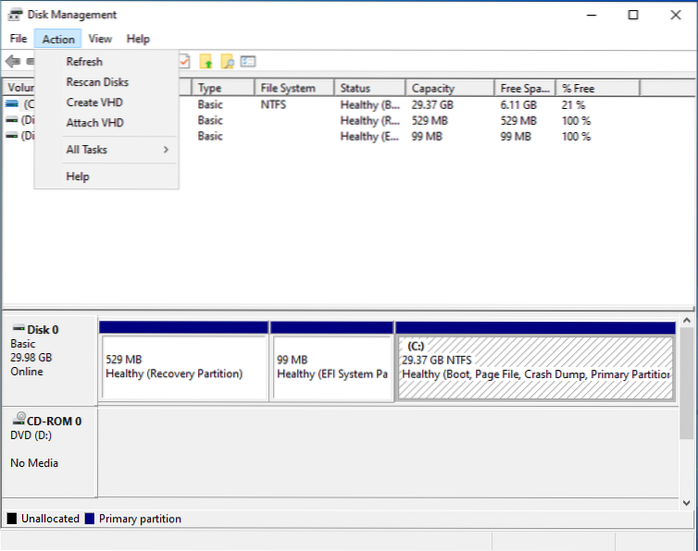Click the Disk Management title bar icon
Image resolution: width=698 pixels, height=551 pixels.
click(15, 15)
